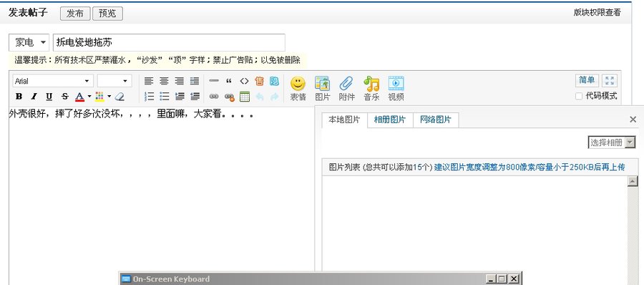Click the post title input field
The image size is (644, 285).
pyautogui.click(x=169, y=42)
